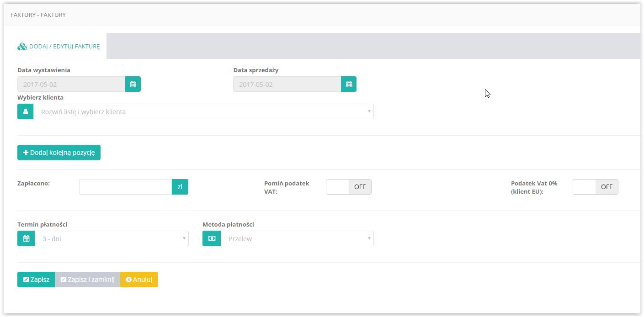
Task: Click the Wybierz klienta label
Action: [40, 97]
